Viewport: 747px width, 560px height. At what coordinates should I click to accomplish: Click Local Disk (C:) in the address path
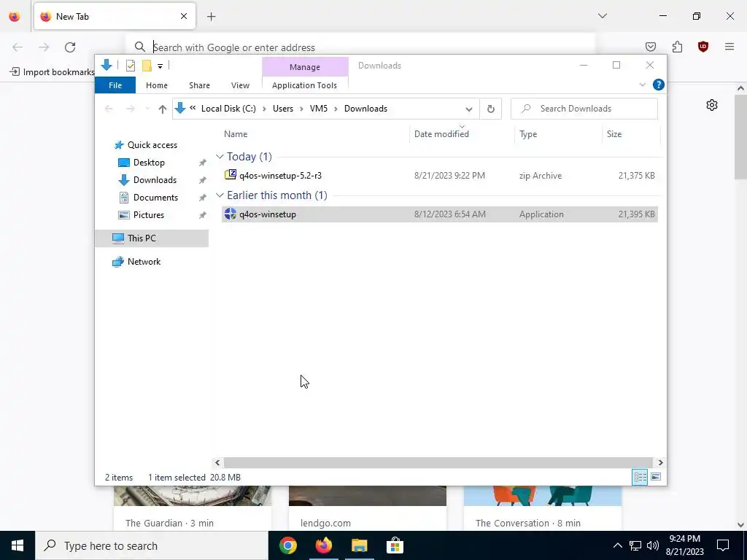click(x=228, y=109)
